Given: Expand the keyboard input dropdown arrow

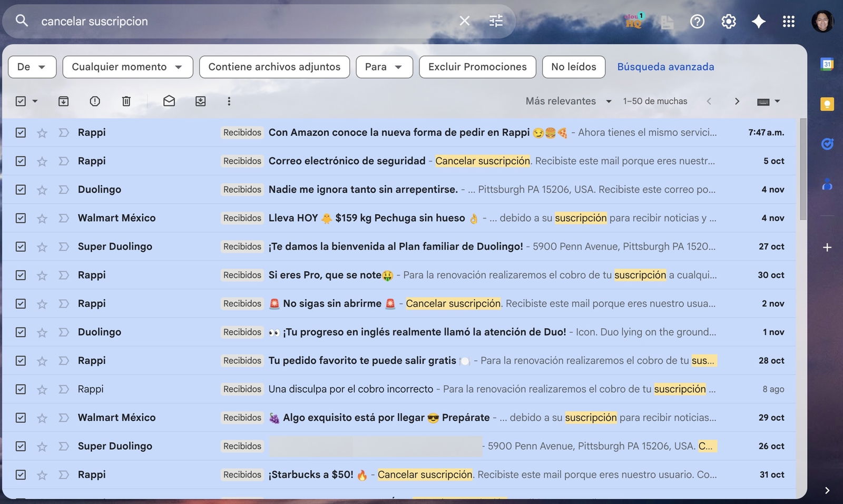Looking at the screenshot, I should tap(777, 101).
